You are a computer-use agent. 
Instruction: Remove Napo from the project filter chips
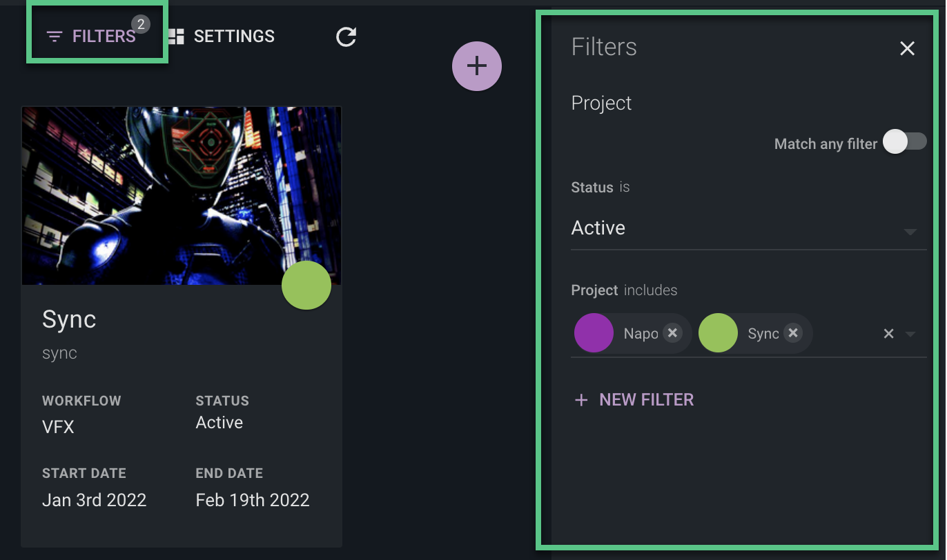point(672,333)
